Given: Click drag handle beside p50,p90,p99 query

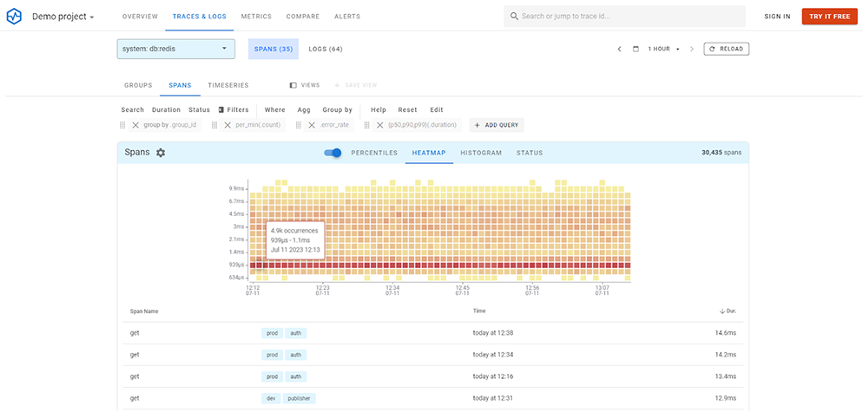Looking at the screenshot, I should [x=367, y=125].
